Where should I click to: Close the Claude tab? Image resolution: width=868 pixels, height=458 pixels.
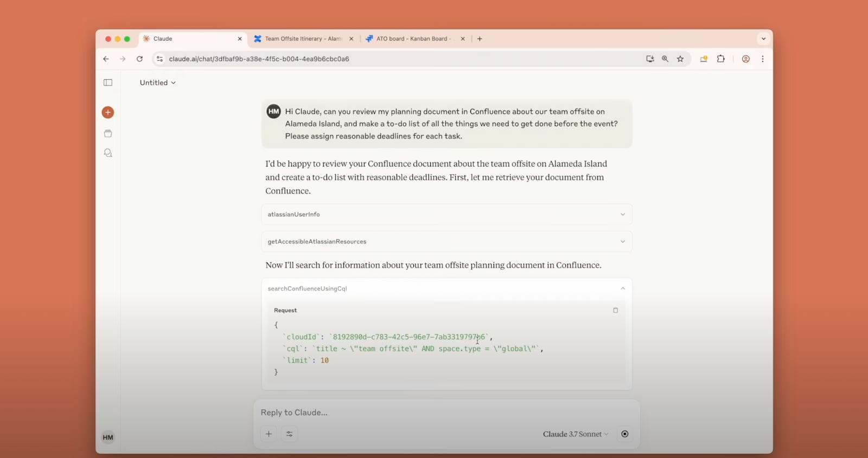pyautogui.click(x=240, y=39)
